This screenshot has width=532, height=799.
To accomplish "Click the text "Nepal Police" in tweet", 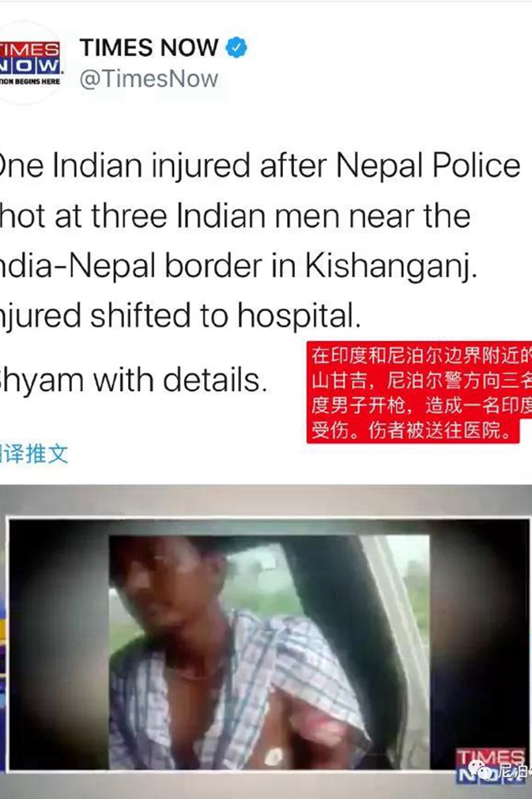I will click(428, 167).
